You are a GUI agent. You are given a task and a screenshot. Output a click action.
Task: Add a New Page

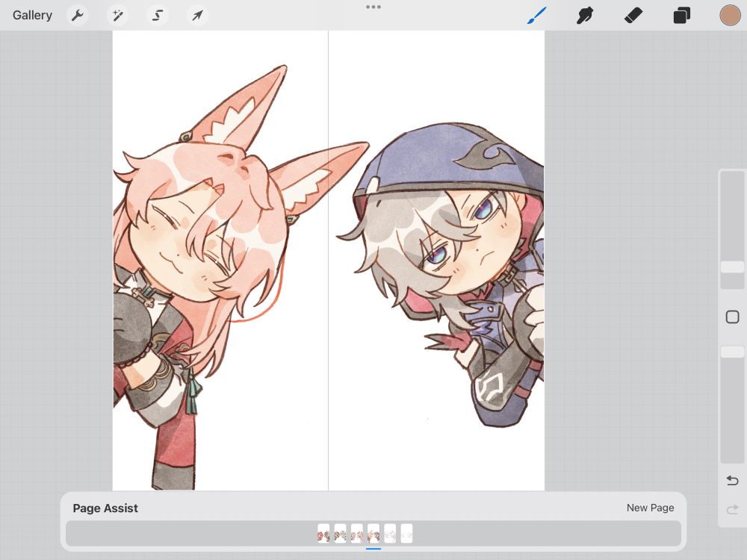pos(651,508)
